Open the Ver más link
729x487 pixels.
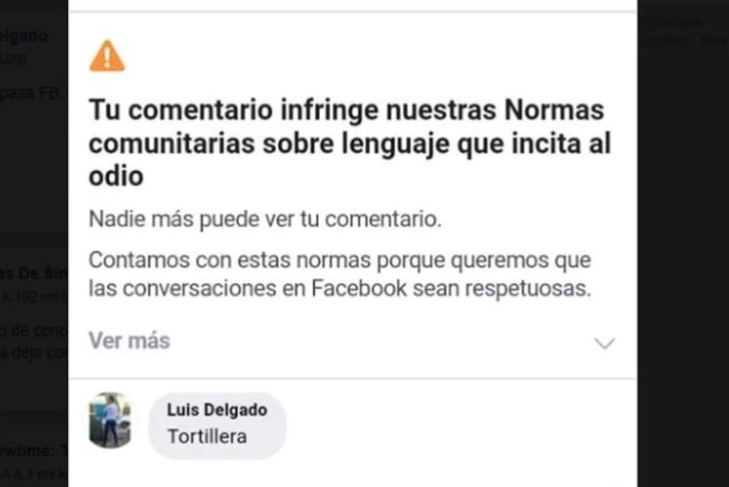coord(129,341)
